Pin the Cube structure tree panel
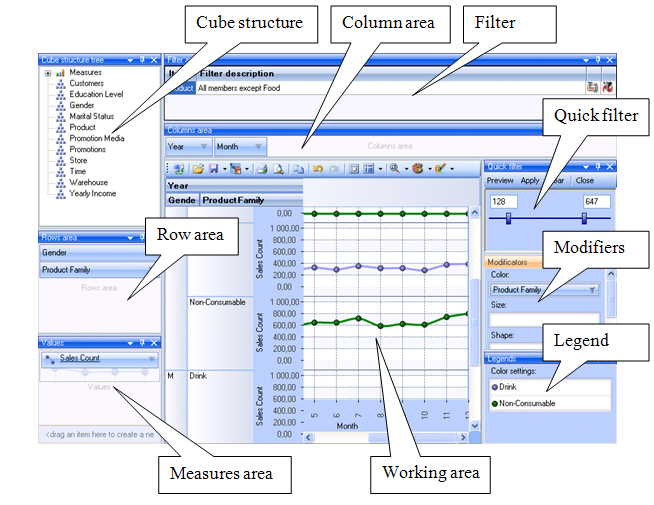 tap(142, 60)
